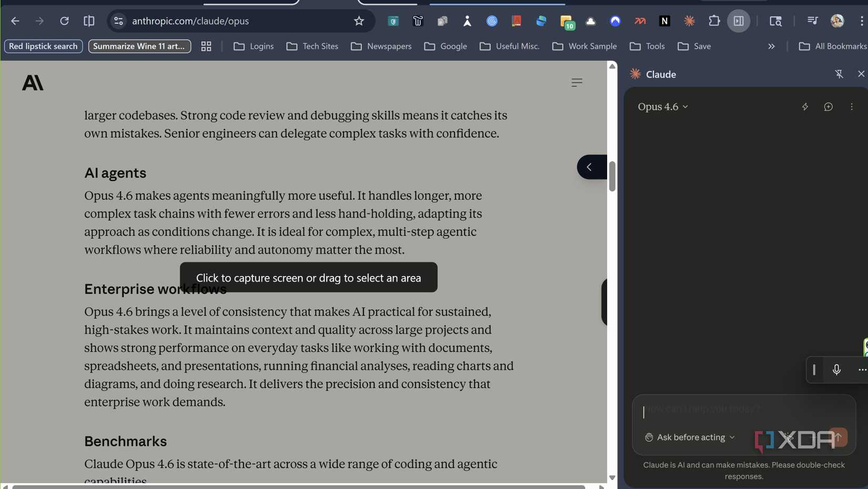Screen dimensions: 868x489
Task: Open the yellow extension with badge 10
Action: pos(567,22)
